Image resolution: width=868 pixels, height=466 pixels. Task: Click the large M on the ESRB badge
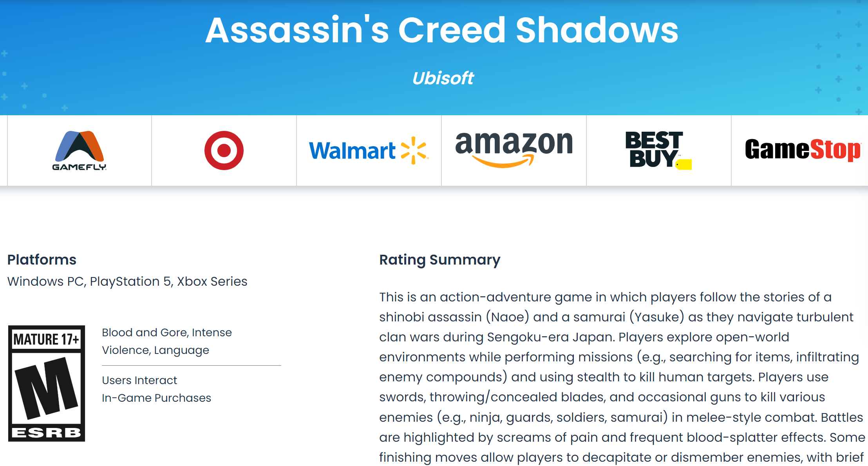click(46, 388)
